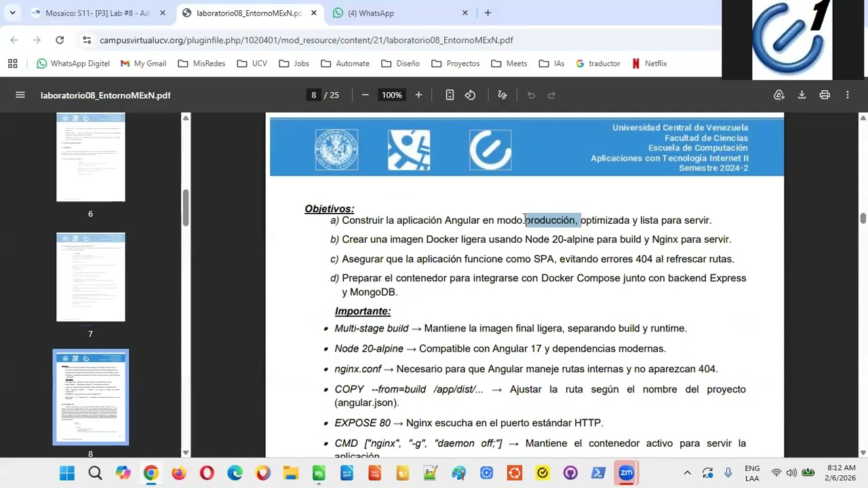
Task: Activate the draw annotation tool
Action: click(502, 95)
